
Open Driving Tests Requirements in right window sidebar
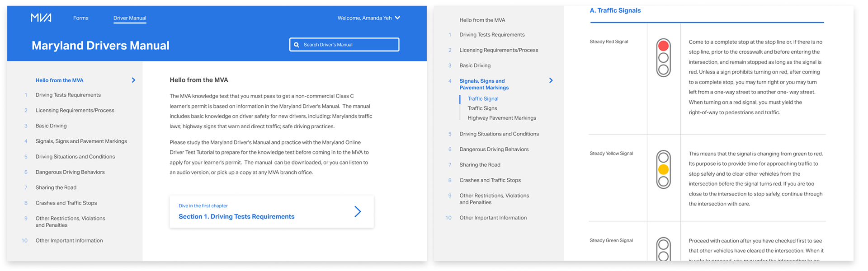[492, 35]
